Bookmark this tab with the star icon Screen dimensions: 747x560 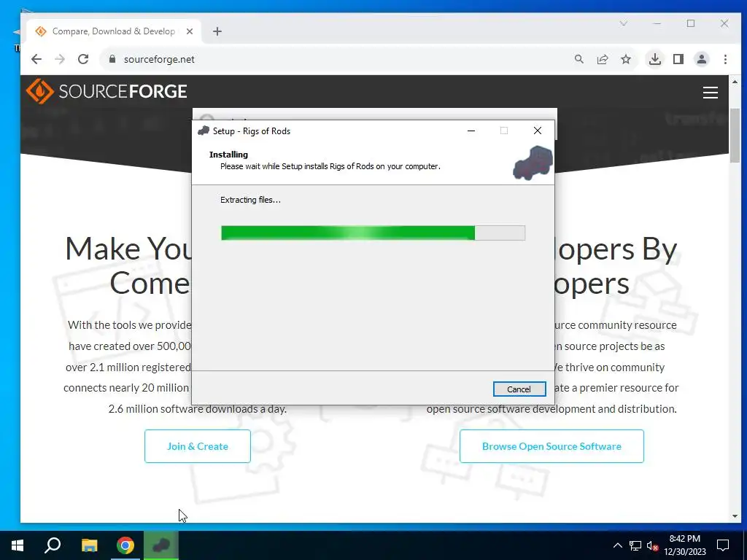click(x=626, y=59)
